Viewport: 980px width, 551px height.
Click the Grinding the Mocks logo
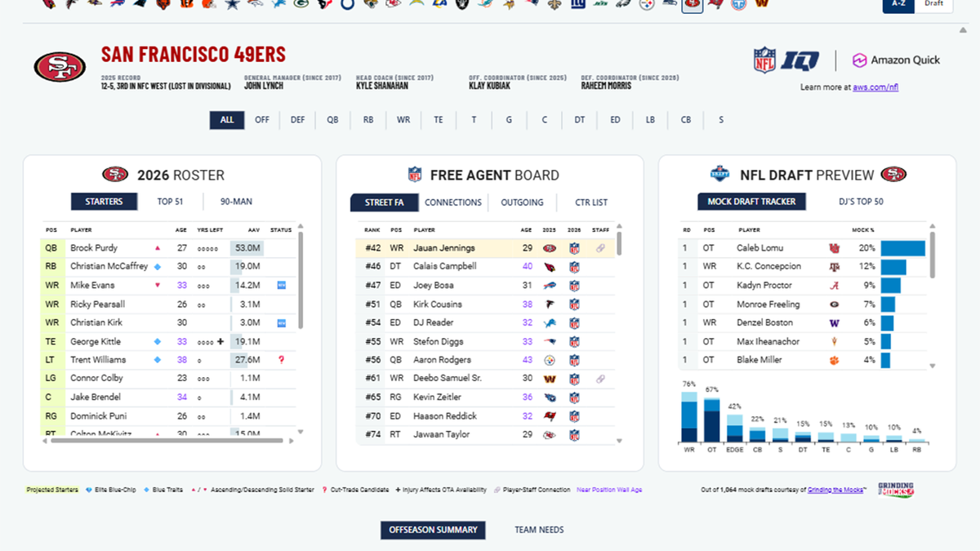896,489
